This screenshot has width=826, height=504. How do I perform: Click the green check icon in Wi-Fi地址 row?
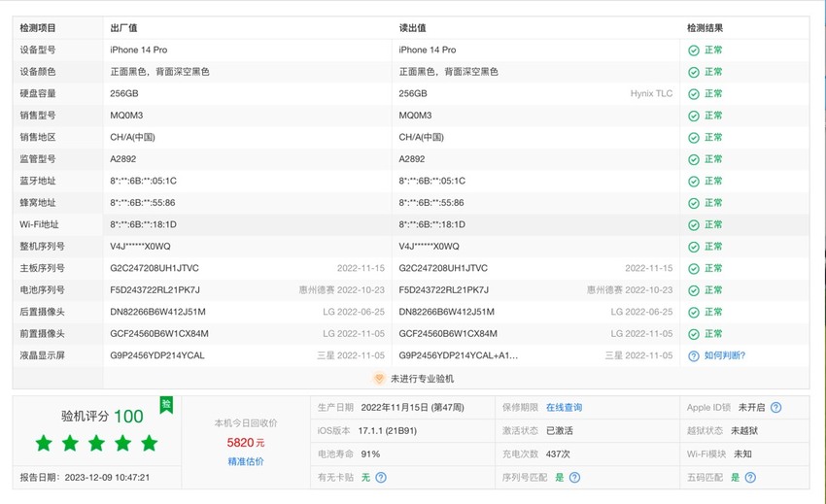[x=694, y=225]
